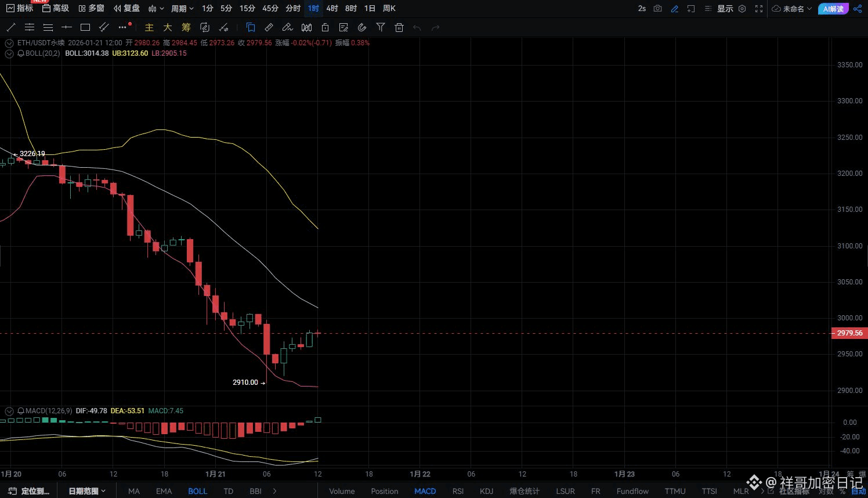This screenshot has height=498, width=868.
Task: Open the 多窗 multi-window layout
Action: coord(91,8)
